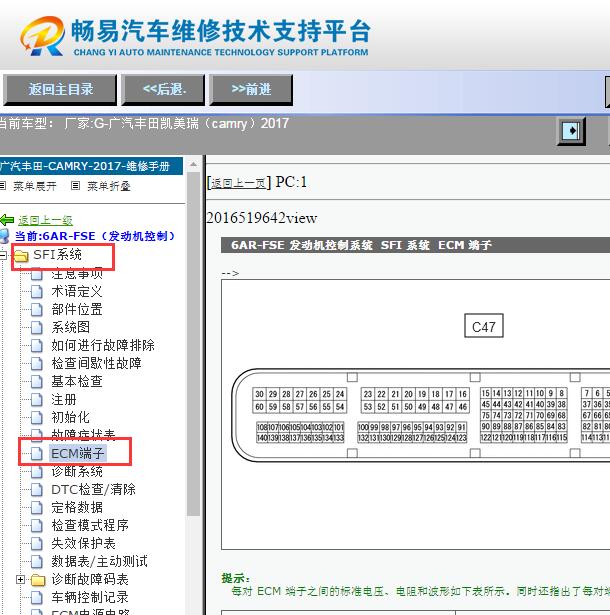Click the green back arrow icon
This screenshot has height=615, width=610.
pyautogui.click(x=7, y=220)
